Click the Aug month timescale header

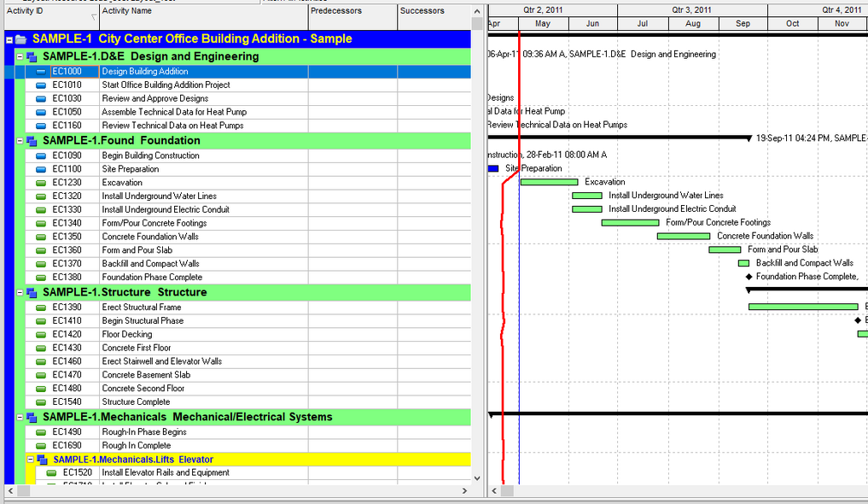coord(693,23)
